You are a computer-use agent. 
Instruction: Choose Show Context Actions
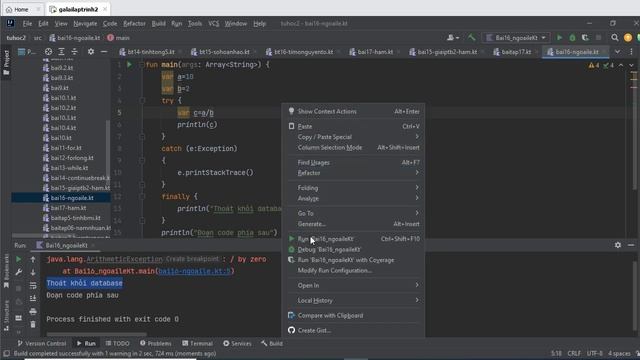pyautogui.click(x=354, y=111)
